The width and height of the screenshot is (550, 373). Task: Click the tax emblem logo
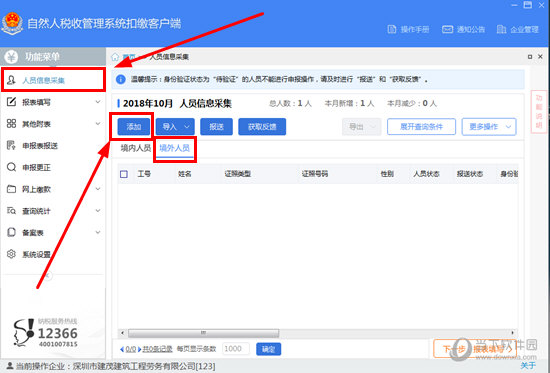12,24
